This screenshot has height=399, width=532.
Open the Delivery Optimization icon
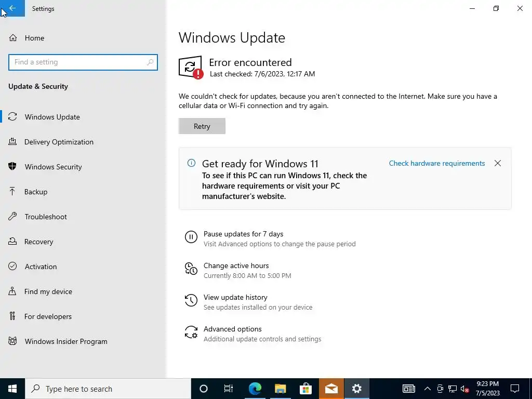point(12,142)
